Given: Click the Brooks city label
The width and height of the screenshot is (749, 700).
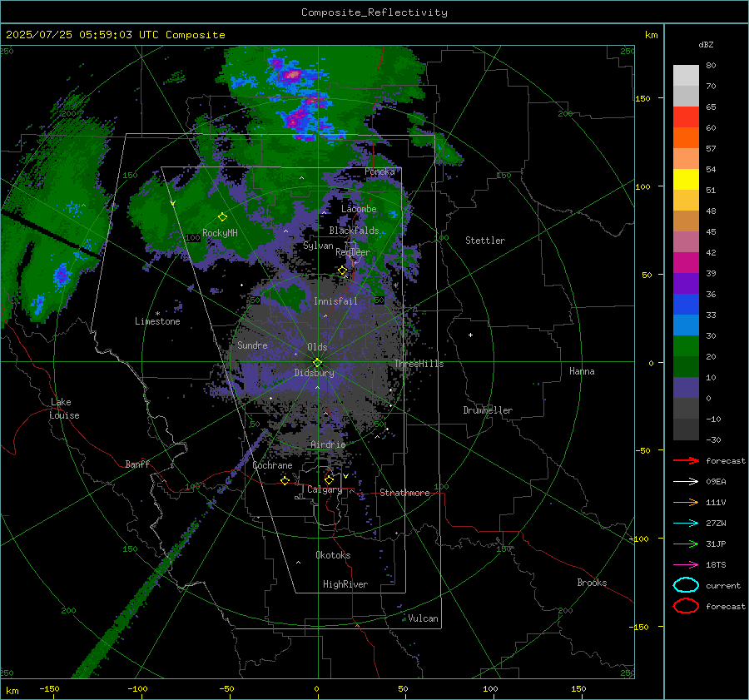Looking at the screenshot, I should [x=592, y=583].
